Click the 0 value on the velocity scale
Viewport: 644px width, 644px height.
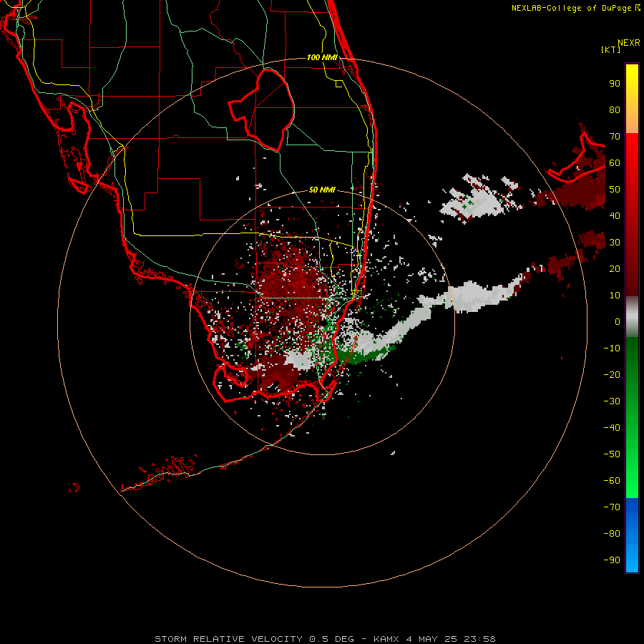(x=618, y=322)
